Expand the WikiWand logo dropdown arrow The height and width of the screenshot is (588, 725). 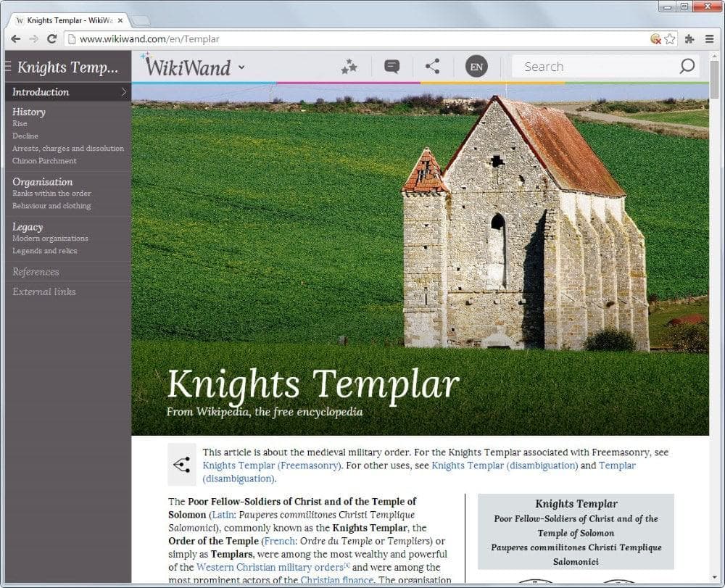241,67
